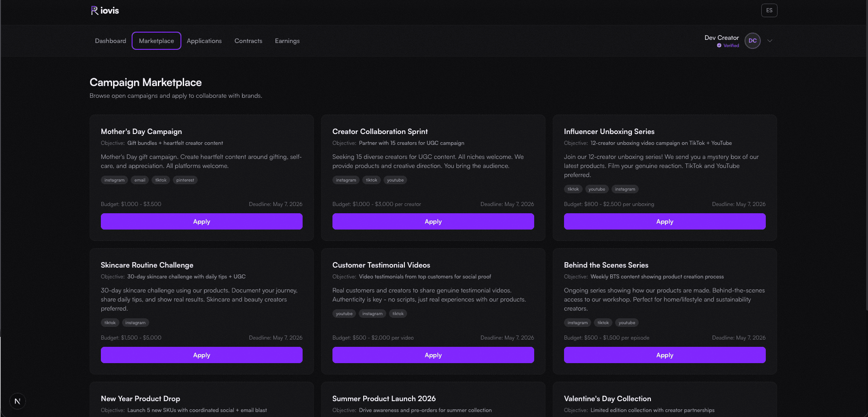Click the Riovis logo icon
Viewport: 868px width, 417px height.
pyautogui.click(x=95, y=10)
